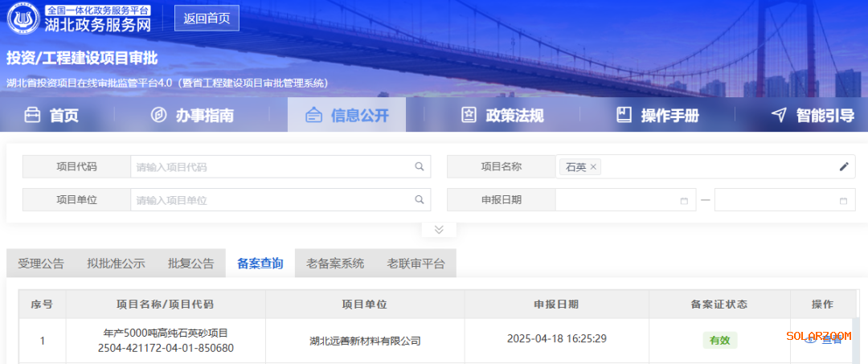Open the 操作手册 navigation item
Image resolution: width=868 pixels, height=364 pixels.
657,116
